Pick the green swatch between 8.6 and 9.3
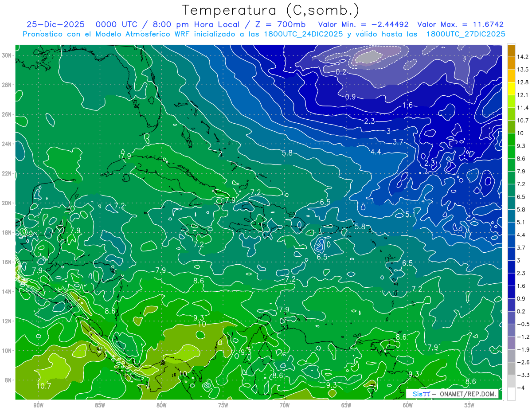The width and height of the screenshot is (532, 411). [511, 152]
